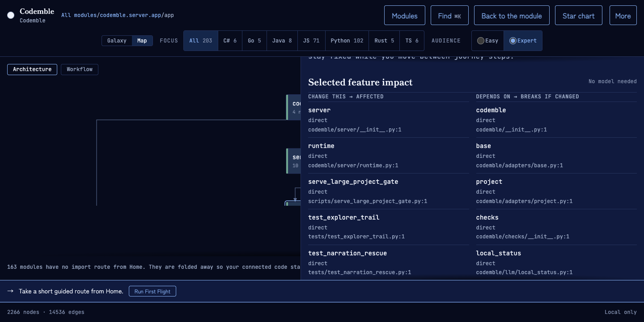Filter focus to JS 71

click(x=311, y=41)
